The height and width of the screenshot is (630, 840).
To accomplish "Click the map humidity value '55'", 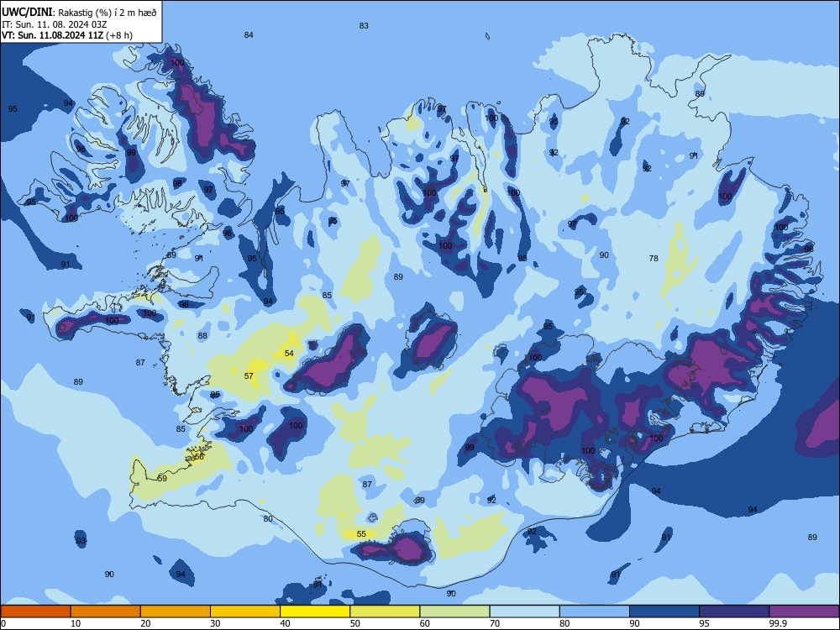I will tap(361, 534).
